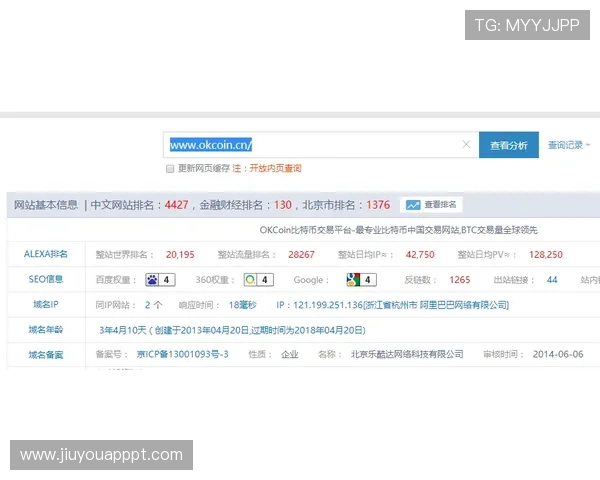Click daily IP value 42,750
The image size is (600, 480).
tap(420, 255)
